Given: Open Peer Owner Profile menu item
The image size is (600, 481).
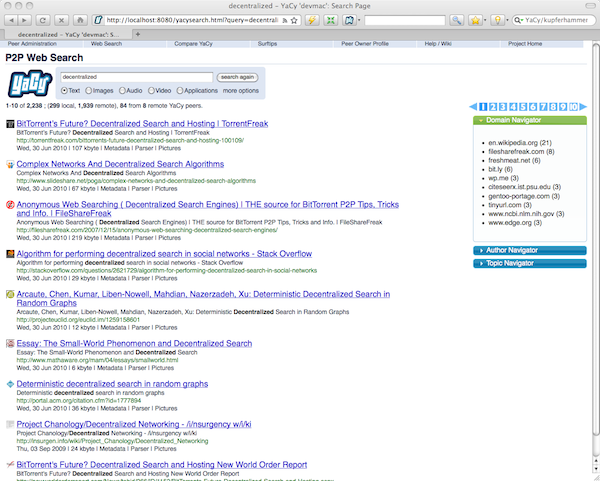Looking at the screenshot, I should (x=365, y=44).
